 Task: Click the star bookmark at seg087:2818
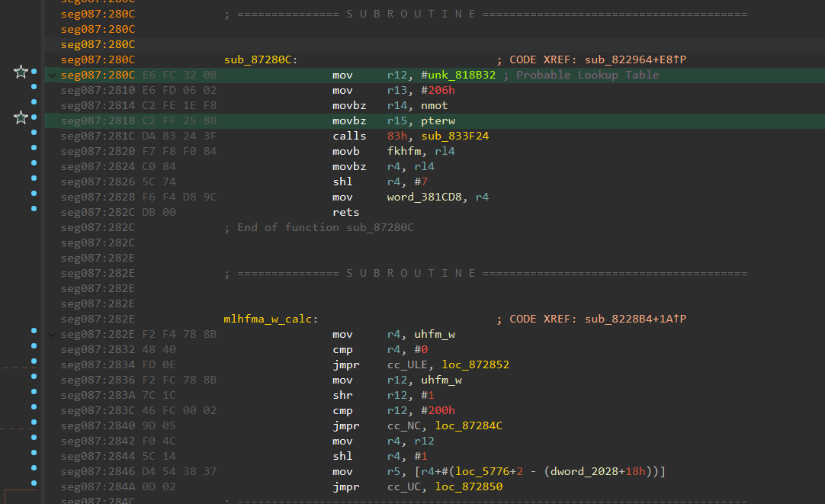tap(21, 117)
